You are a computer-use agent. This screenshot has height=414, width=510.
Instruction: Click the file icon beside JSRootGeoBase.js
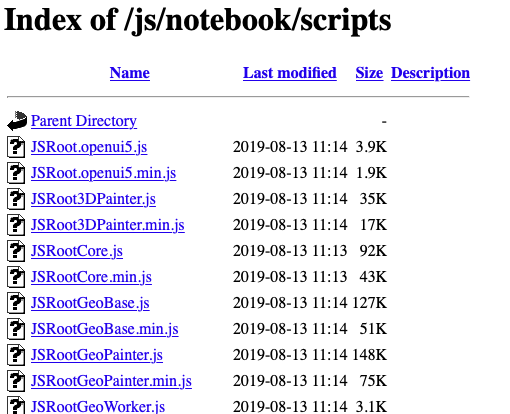click(x=16, y=303)
